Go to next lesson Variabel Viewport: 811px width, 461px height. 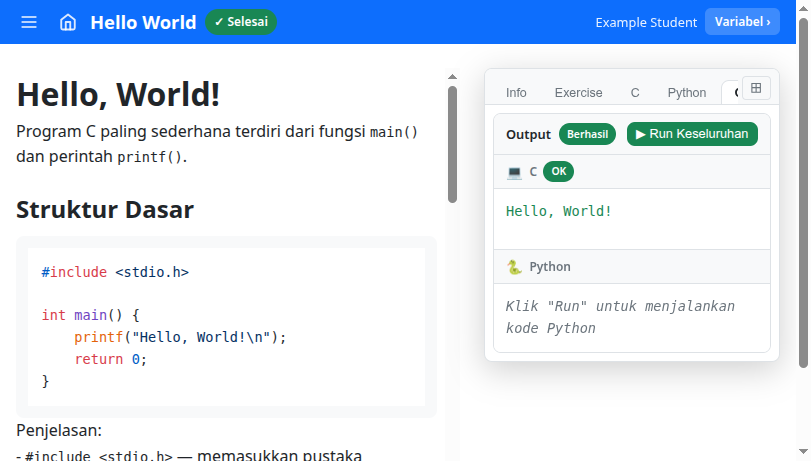pyautogui.click(x=742, y=22)
